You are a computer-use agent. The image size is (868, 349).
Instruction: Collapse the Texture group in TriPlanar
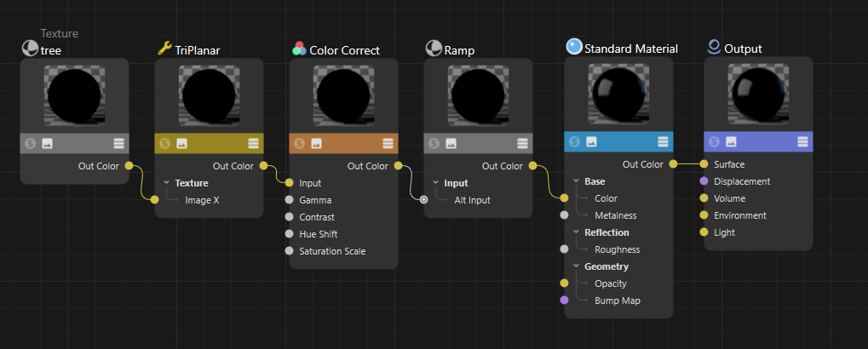click(167, 182)
